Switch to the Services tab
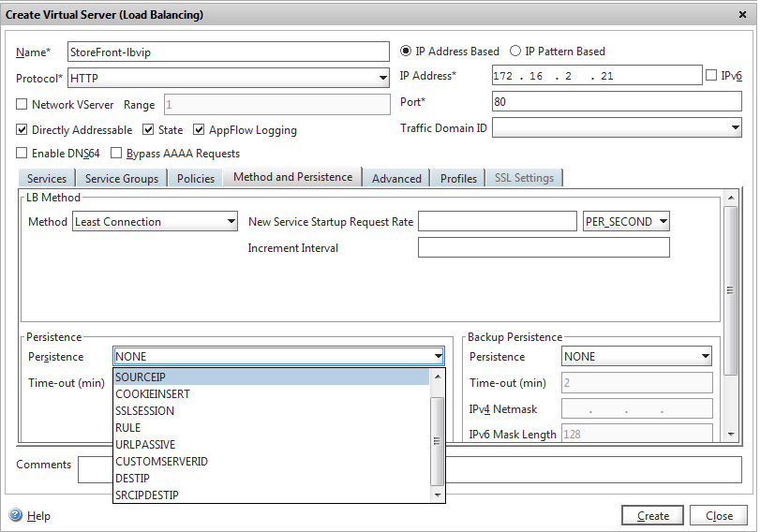Image resolution: width=760 pixels, height=532 pixels. point(47,178)
